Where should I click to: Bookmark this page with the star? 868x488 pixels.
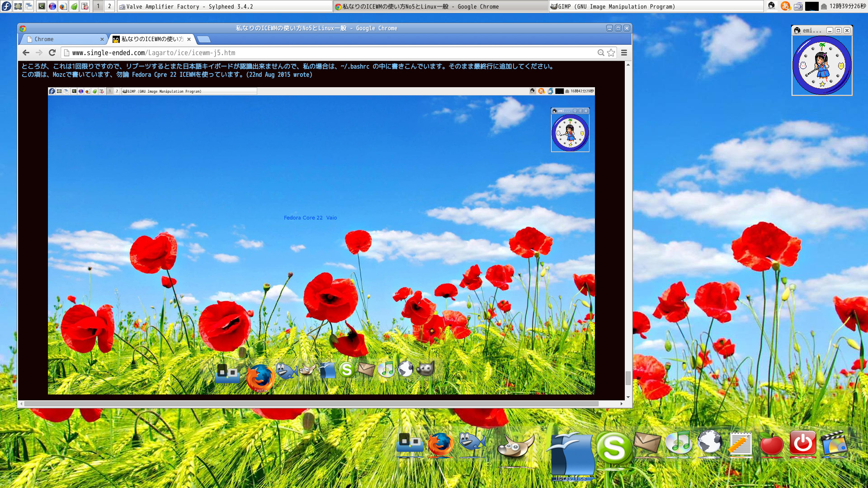coord(611,53)
